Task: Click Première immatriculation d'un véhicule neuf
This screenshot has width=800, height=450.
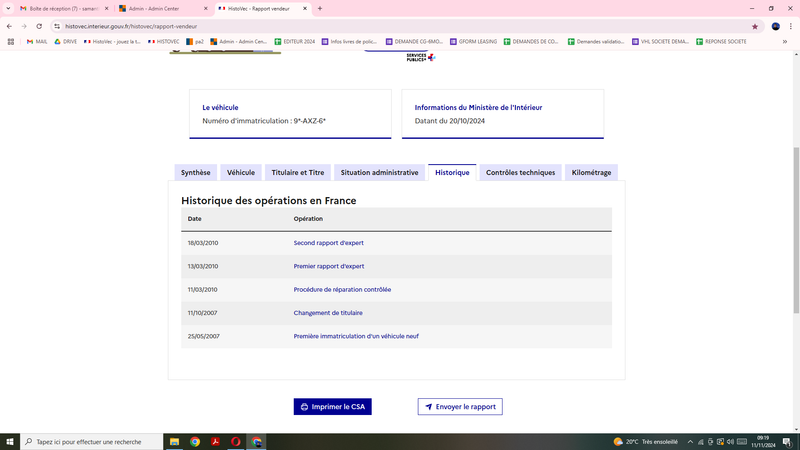Action: pos(356,336)
